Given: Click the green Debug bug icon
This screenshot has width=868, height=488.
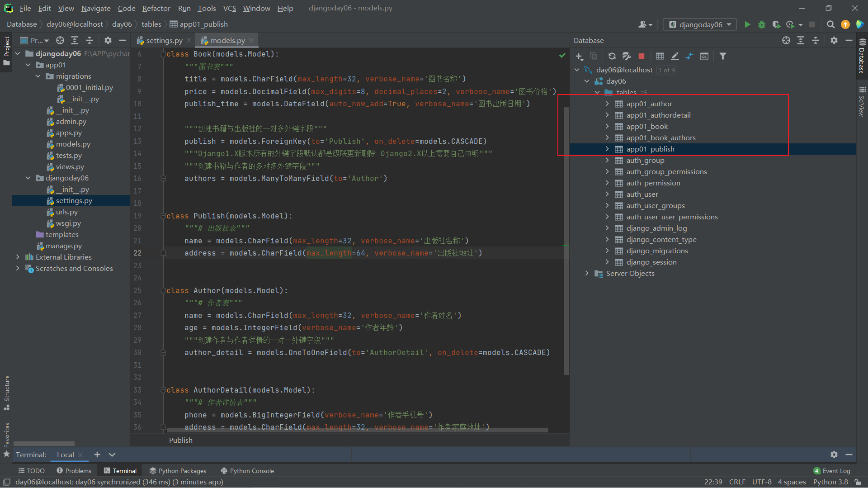Looking at the screenshot, I should point(762,24).
